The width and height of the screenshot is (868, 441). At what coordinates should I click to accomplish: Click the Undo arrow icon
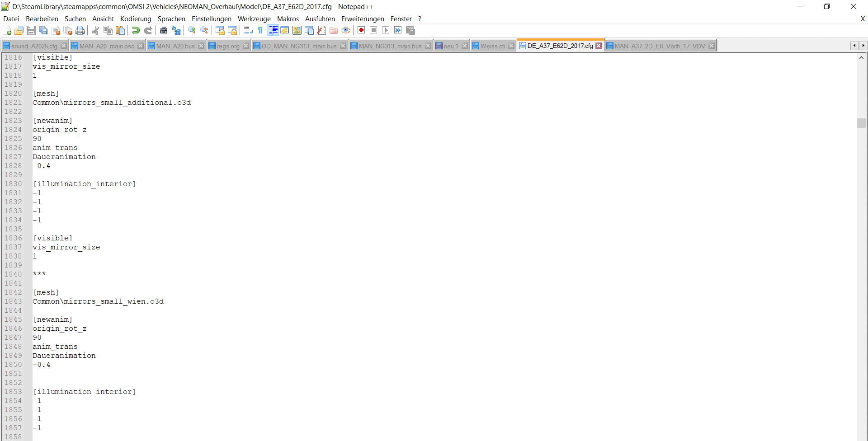(136, 30)
